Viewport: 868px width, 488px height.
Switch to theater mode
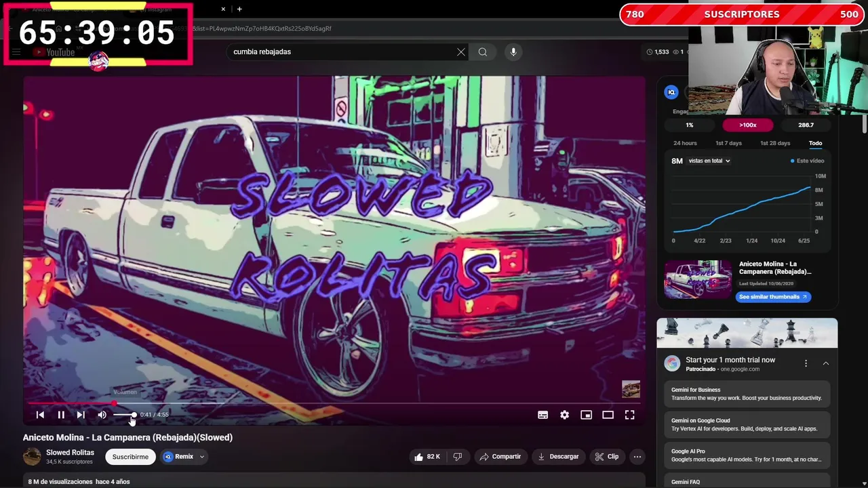click(x=608, y=415)
